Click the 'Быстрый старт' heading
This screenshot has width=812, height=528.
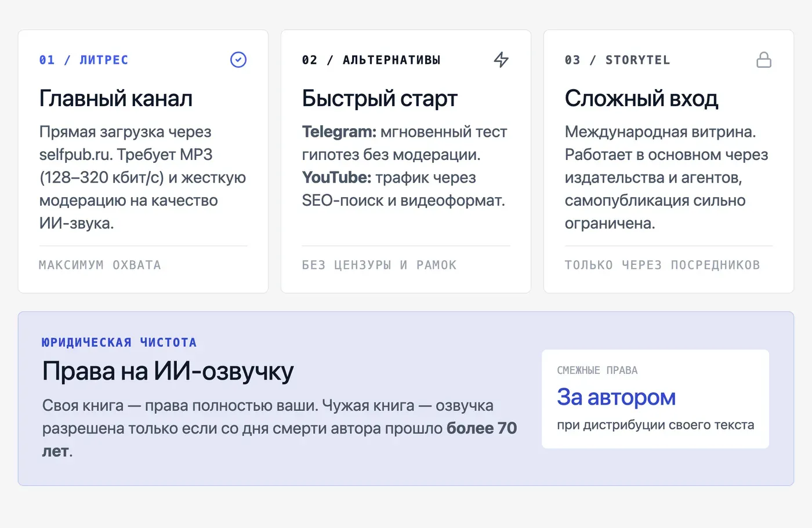(379, 99)
